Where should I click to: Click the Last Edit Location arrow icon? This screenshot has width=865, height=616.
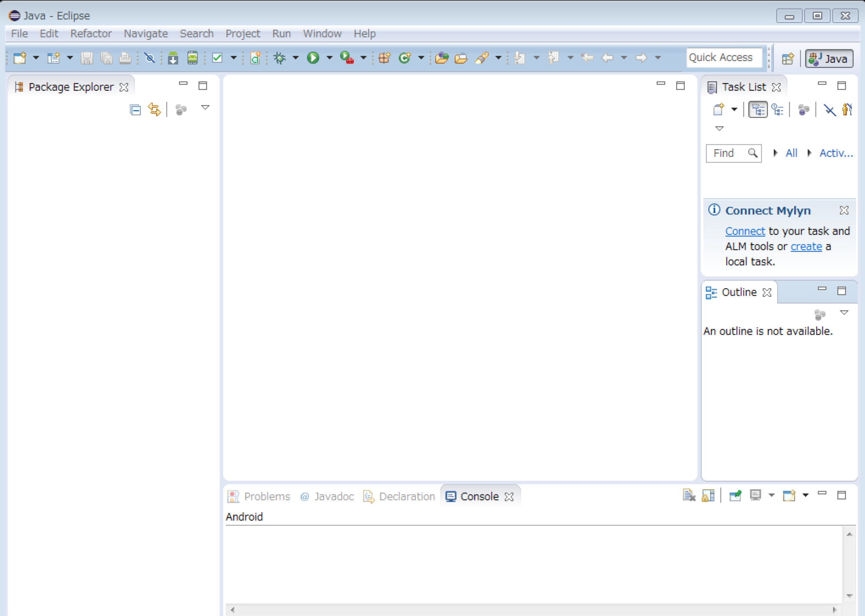coord(587,58)
